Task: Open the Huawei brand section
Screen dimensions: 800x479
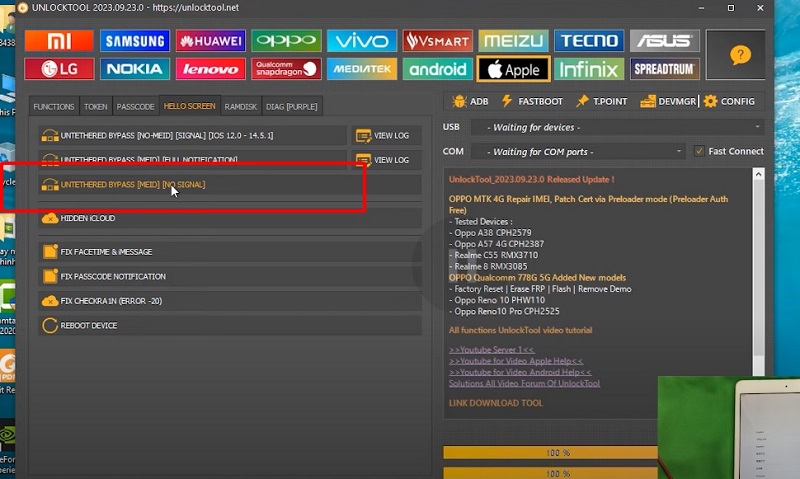Action: pos(210,41)
